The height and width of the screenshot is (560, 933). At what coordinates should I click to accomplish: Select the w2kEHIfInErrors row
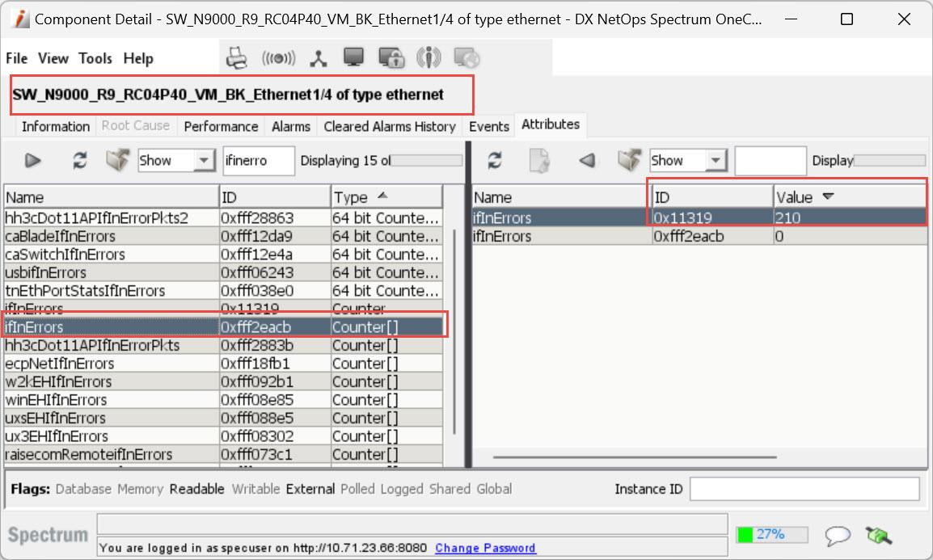pos(223,381)
